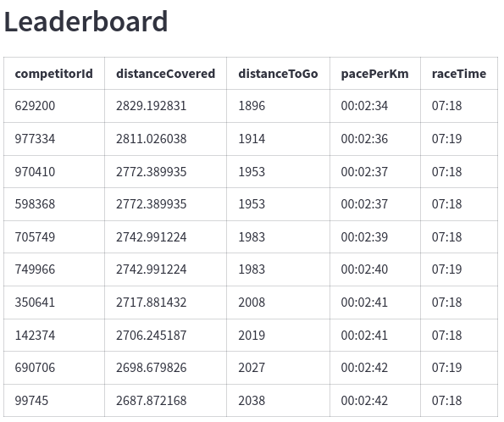This screenshot has height=422, width=504.
Task: Select distance covered value 2706.245187
Action: pyautogui.click(x=152, y=336)
